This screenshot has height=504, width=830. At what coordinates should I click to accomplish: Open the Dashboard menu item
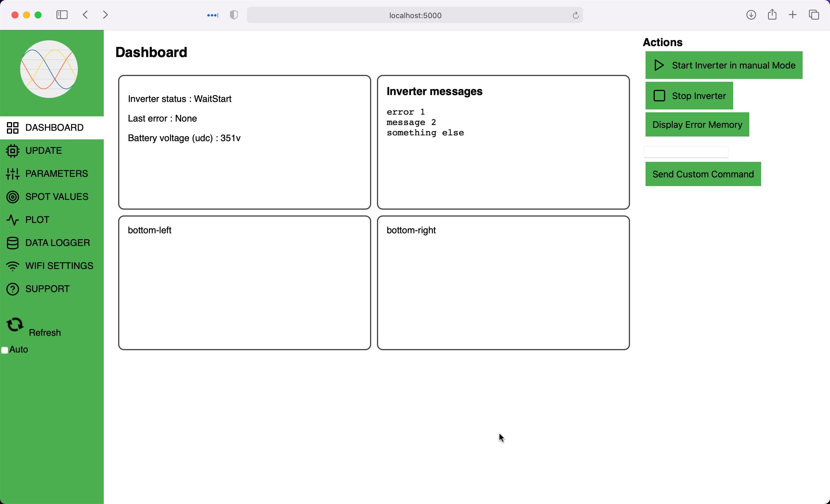coord(54,128)
